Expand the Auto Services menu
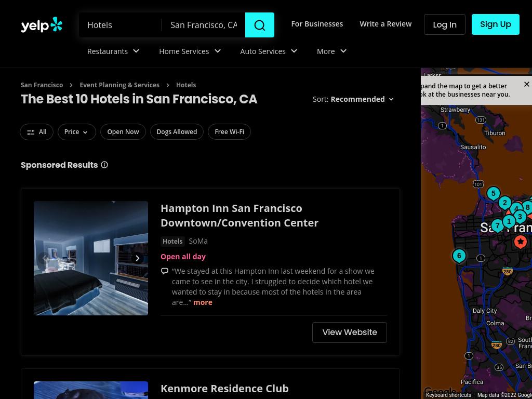Viewport: 532px width, 399px height. pos(269,51)
